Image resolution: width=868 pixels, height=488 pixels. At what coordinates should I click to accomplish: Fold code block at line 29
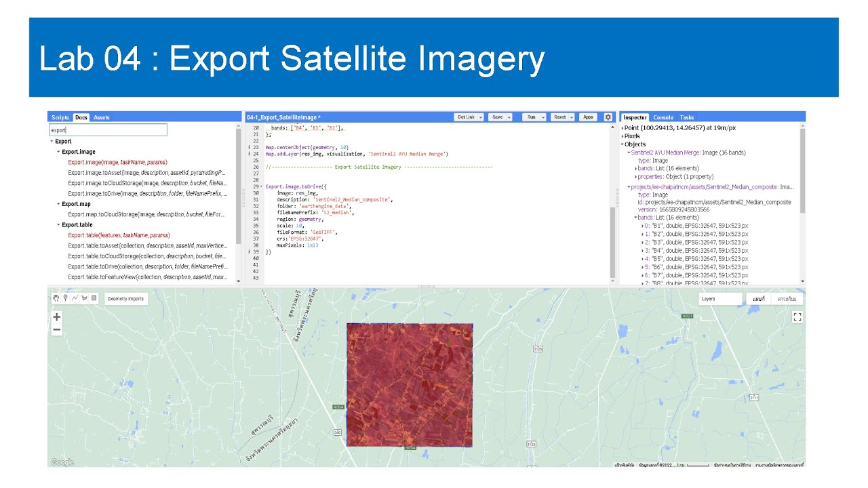pos(262,186)
